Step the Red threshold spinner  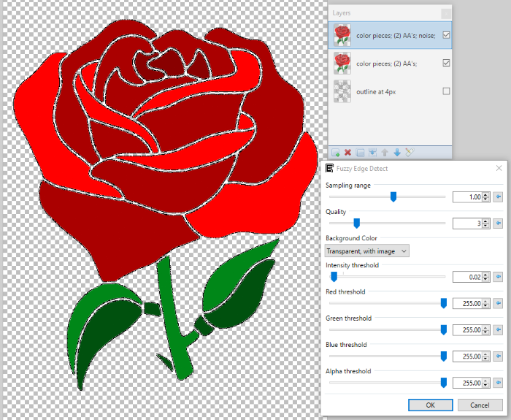486,303
